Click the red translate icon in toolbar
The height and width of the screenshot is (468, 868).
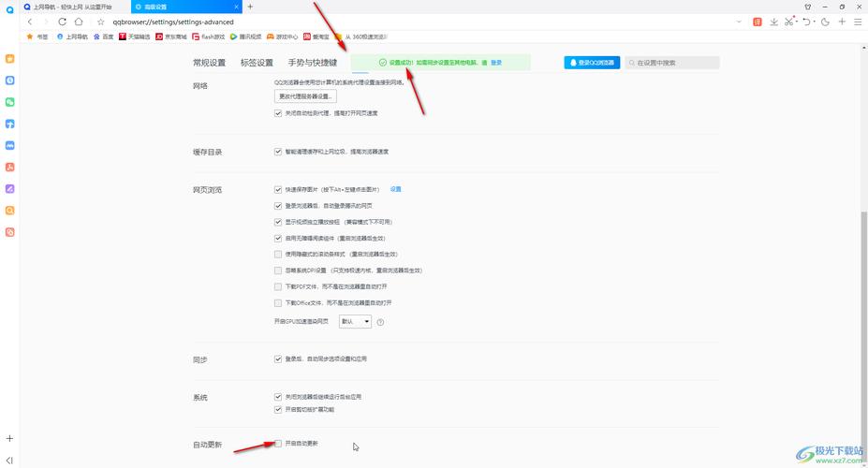point(758,22)
